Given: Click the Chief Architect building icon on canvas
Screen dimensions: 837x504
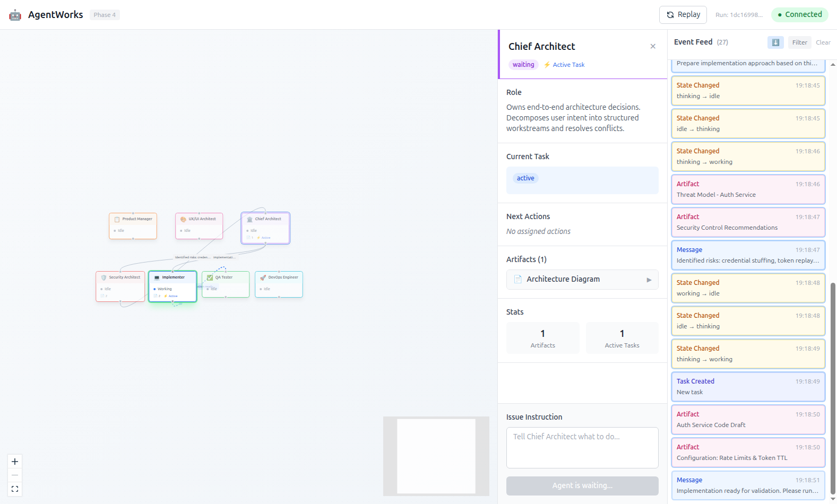Looking at the screenshot, I should 249,219.
